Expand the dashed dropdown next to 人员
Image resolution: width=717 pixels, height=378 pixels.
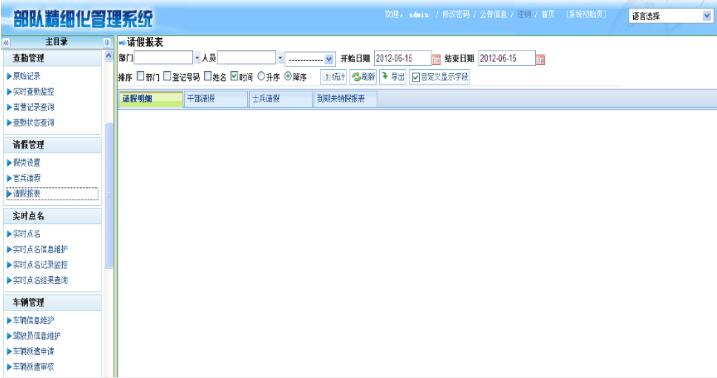tap(310, 59)
